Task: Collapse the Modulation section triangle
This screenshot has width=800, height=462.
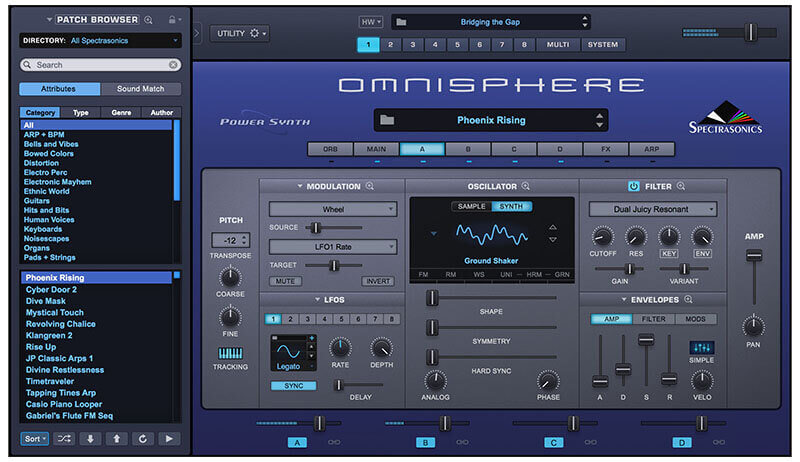Action: [300, 187]
